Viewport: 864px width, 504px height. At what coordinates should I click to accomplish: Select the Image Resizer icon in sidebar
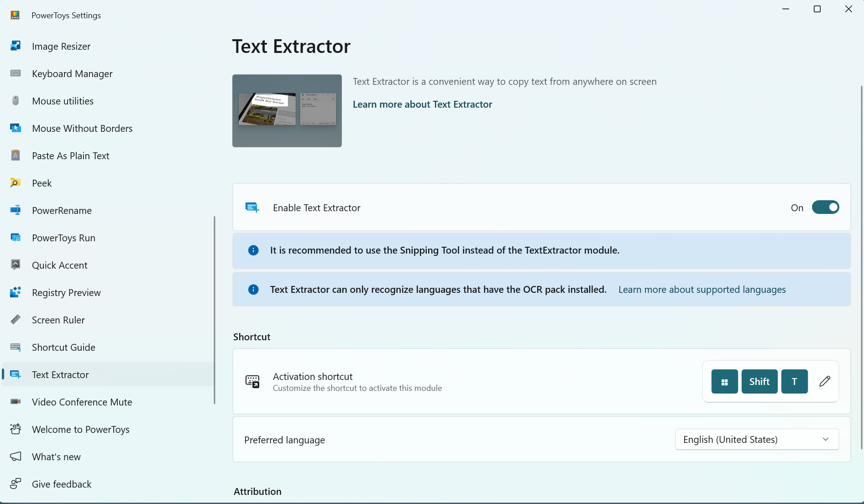point(16,46)
